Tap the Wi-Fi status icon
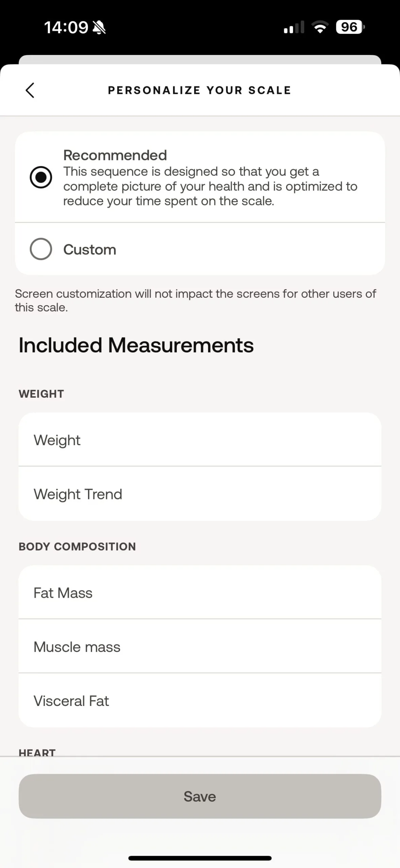 click(x=320, y=27)
